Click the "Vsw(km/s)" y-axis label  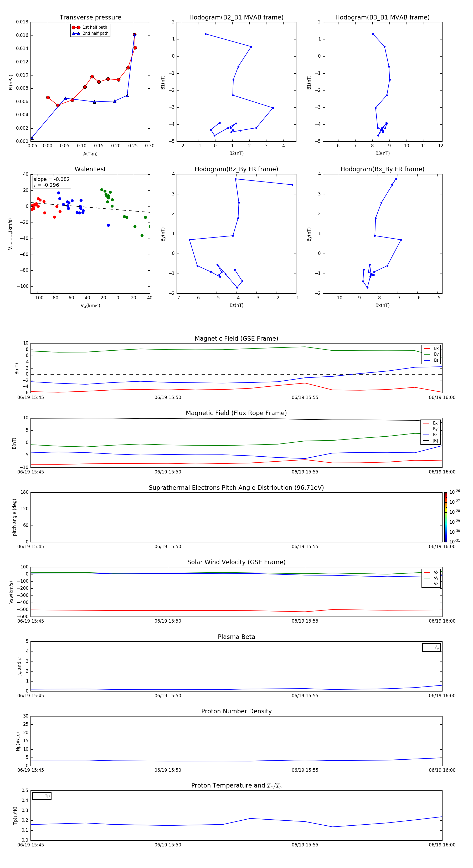(x=11, y=592)
